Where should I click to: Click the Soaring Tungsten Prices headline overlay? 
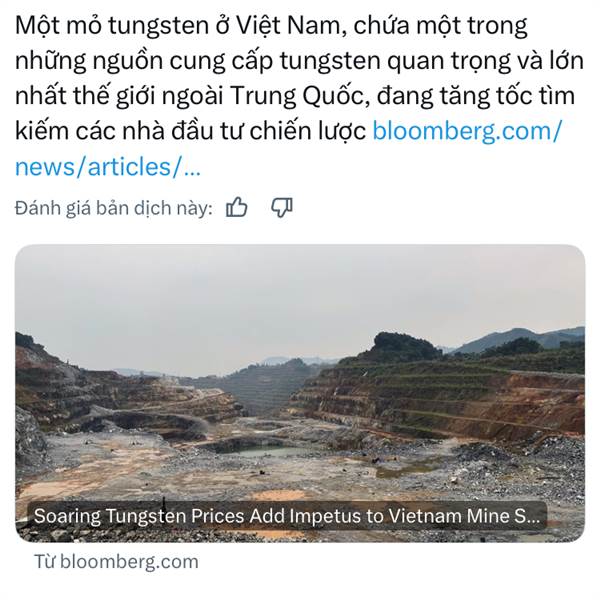pyautogui.click(x=287, y=516)
